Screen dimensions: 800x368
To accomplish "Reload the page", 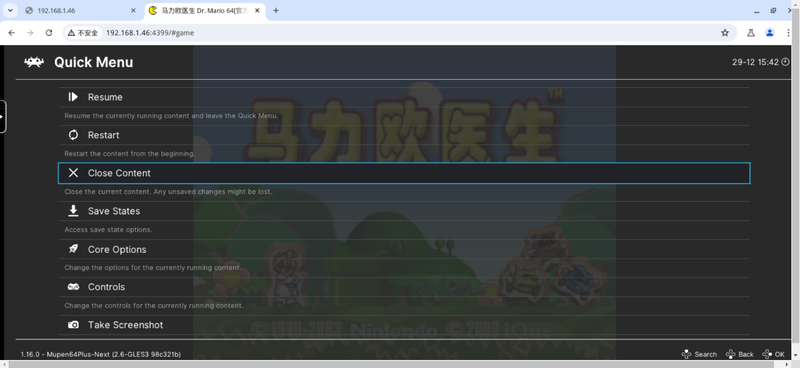I will point(48,33).
